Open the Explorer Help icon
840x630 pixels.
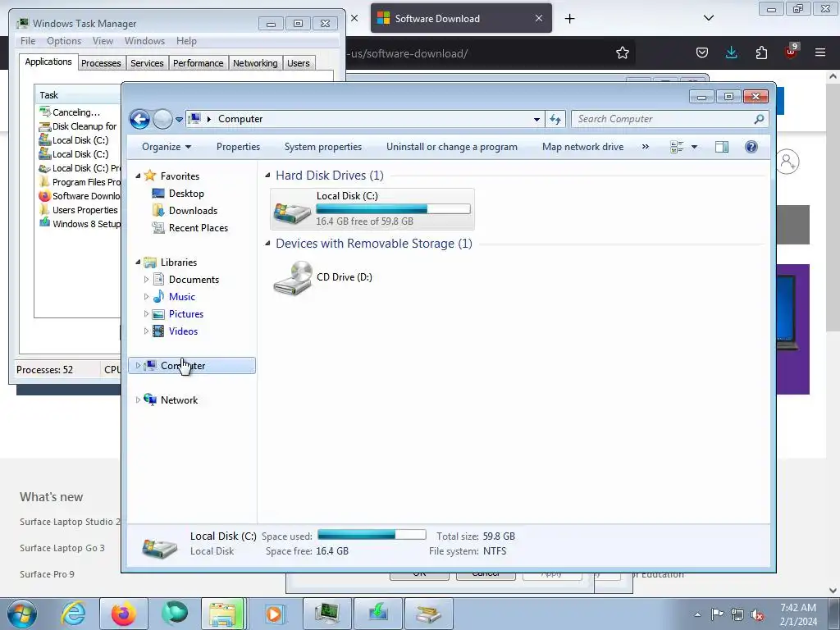[x=751, y=147]
